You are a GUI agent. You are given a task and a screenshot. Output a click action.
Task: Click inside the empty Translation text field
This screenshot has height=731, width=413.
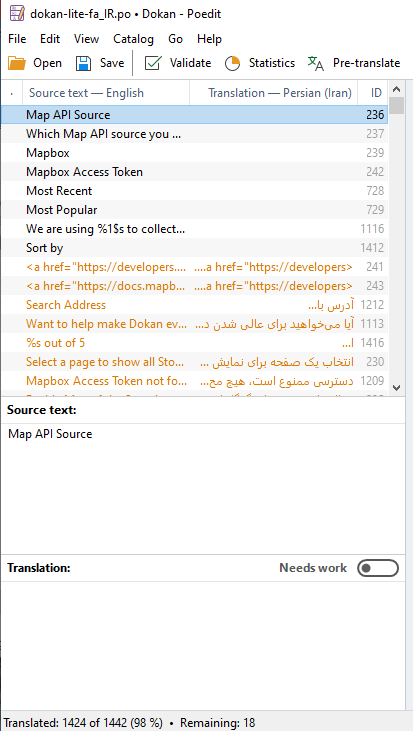(x=203, y=646)
